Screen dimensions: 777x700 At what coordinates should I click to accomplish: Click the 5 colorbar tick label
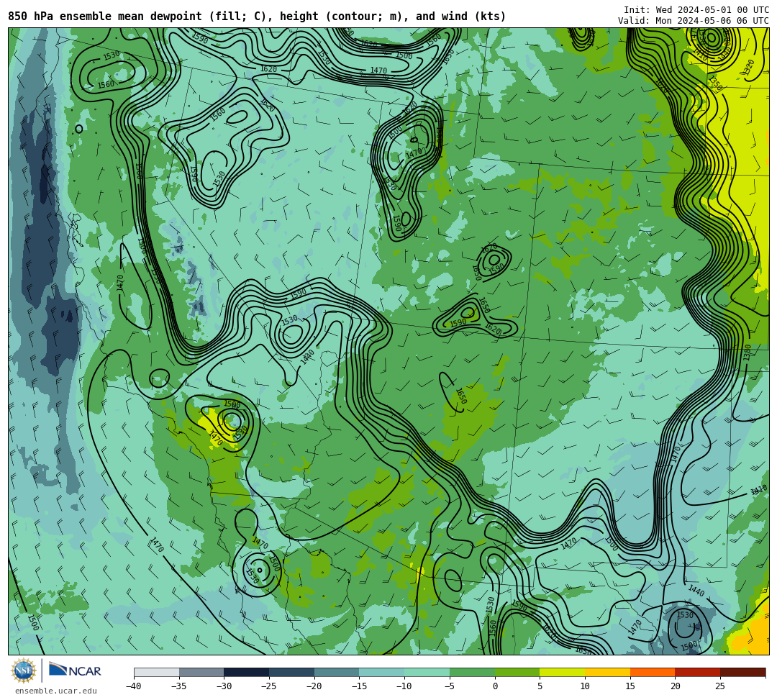point(540,686)
